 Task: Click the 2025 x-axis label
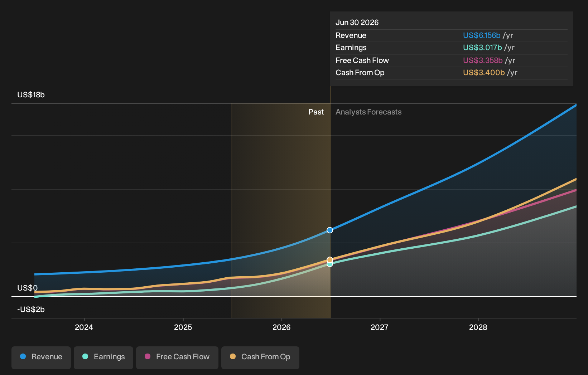(183, 327)
